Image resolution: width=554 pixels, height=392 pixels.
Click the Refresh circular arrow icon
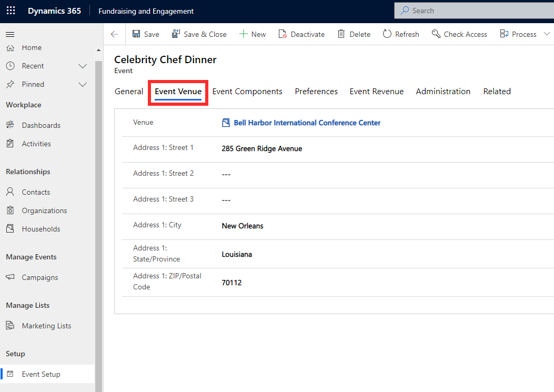[x=387, y=34]
